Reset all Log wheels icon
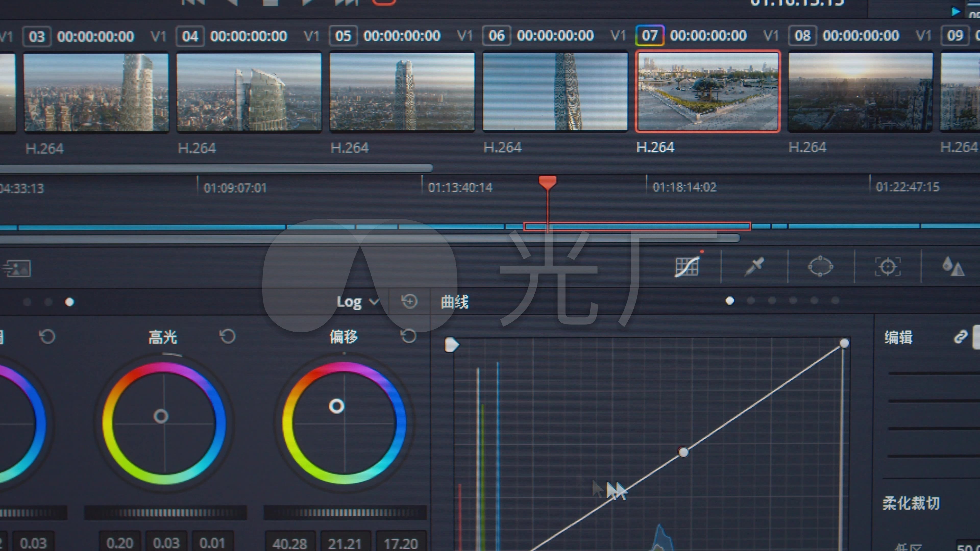The image size is (980, 551). click(409, 302)
